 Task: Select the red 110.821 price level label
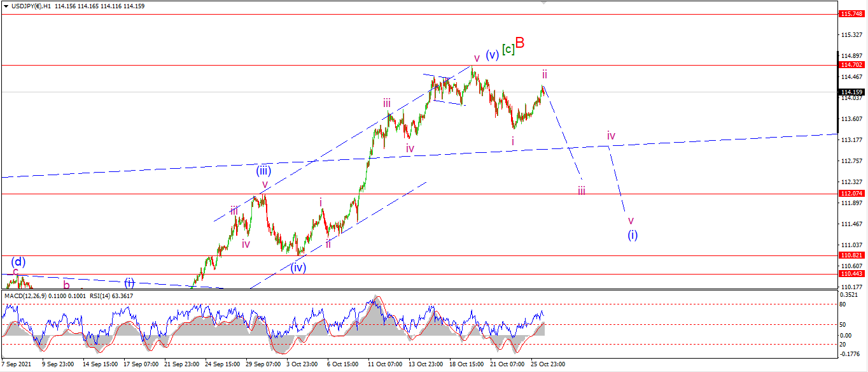point(851,255)
